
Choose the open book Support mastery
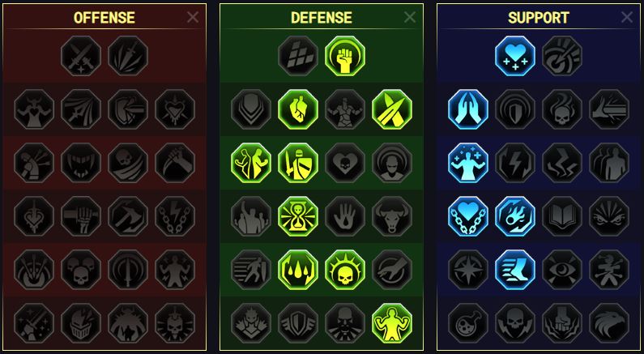point(562,216)
